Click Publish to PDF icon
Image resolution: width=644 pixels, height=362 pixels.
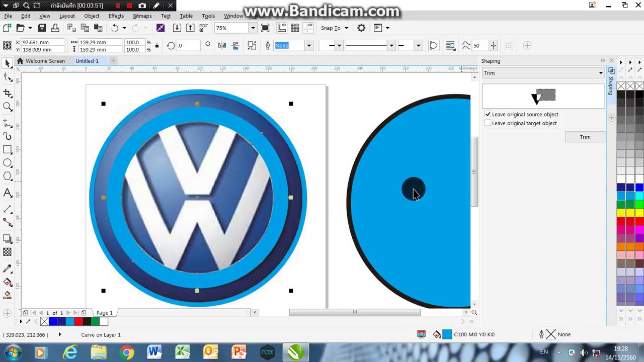pyautogui.click(x=203, y=28)
